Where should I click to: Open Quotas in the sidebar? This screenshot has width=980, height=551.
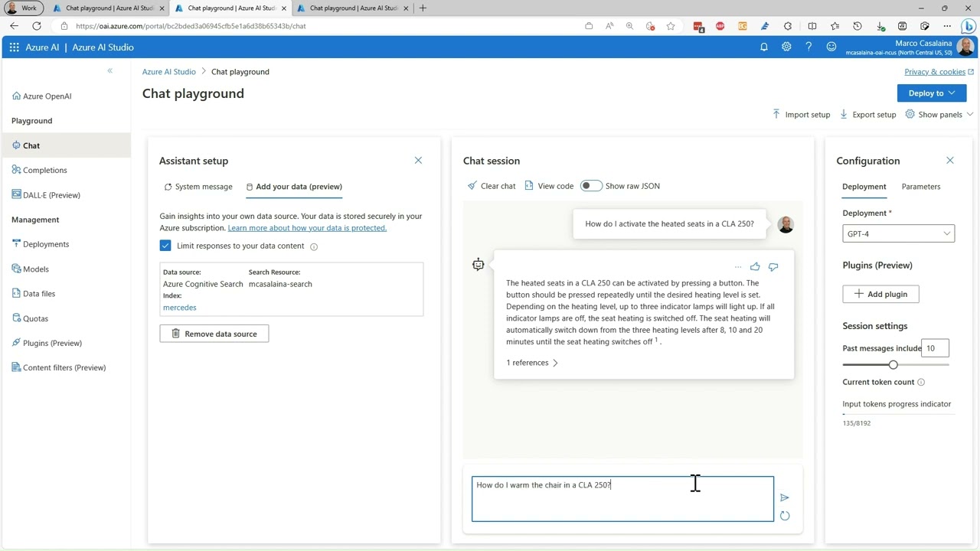[x=35, y=318]
